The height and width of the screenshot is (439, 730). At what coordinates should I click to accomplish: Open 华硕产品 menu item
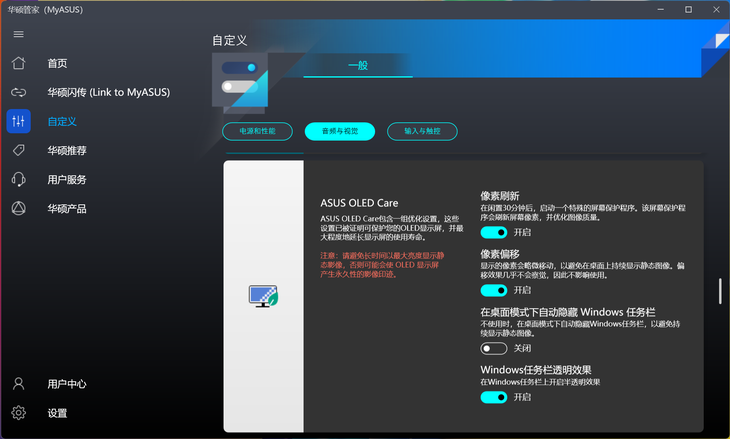click(x=67, y=209)
